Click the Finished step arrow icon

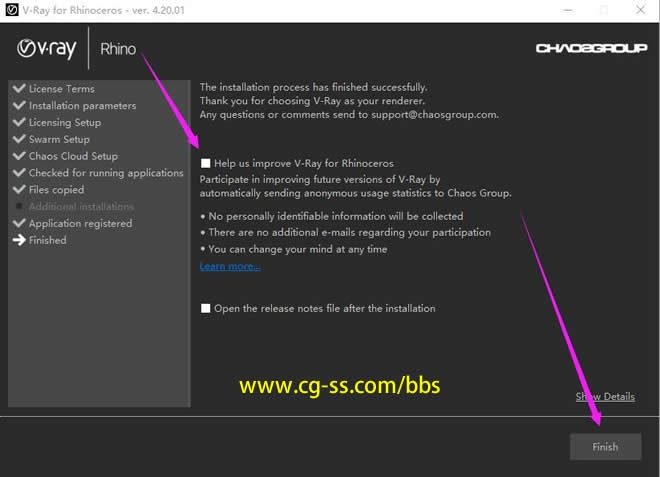point(19,240)
